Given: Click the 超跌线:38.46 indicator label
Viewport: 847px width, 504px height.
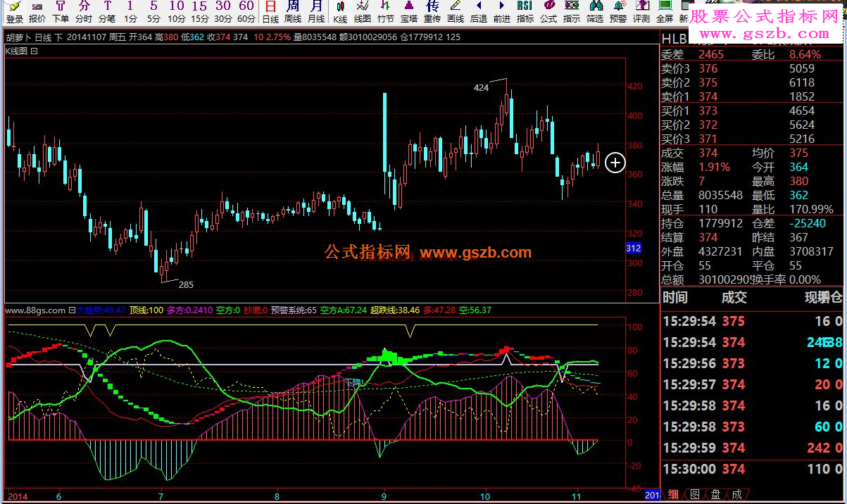Looking at the screenshot, I should 395,310.
